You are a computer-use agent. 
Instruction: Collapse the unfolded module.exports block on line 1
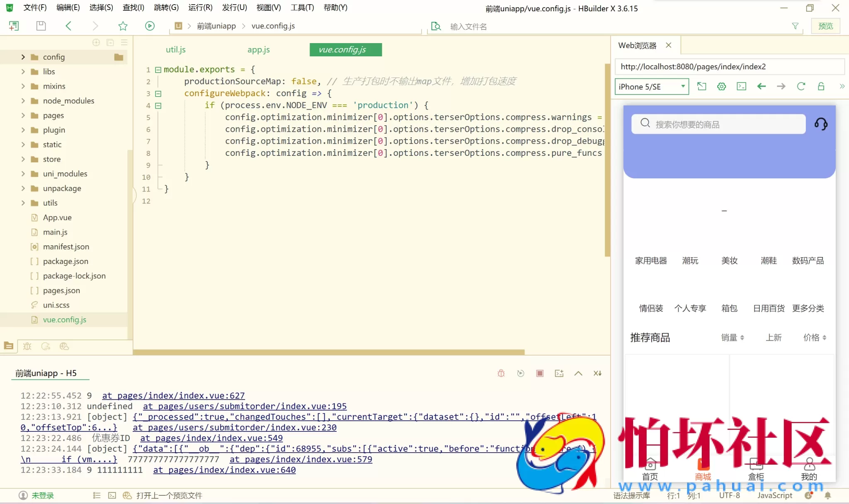click(158, 69)
